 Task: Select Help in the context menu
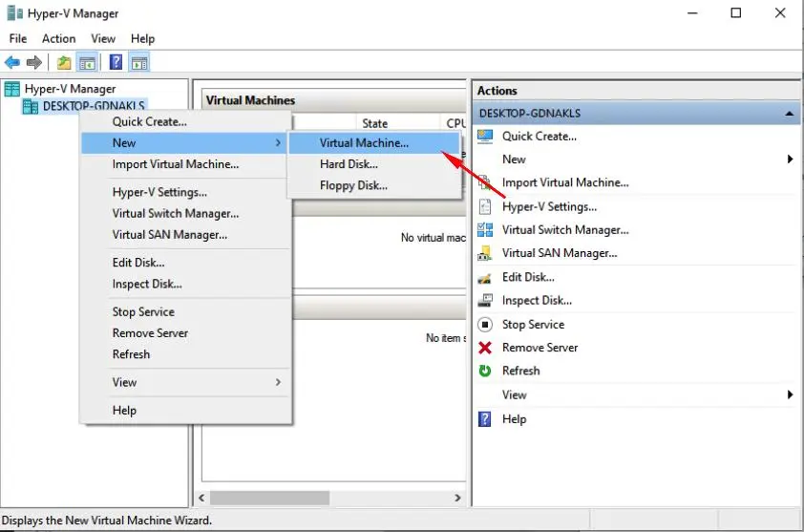[x=185, y=411]
